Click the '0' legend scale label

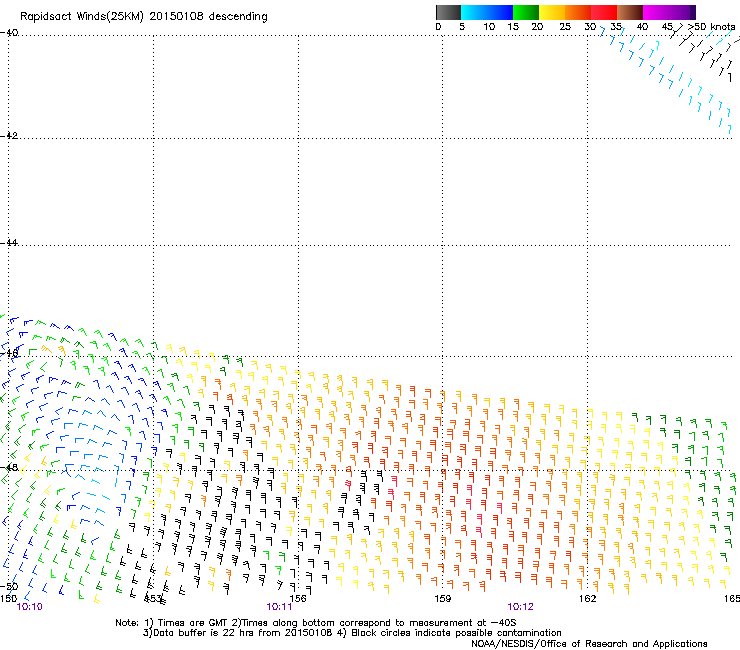[x=438, y=27]
